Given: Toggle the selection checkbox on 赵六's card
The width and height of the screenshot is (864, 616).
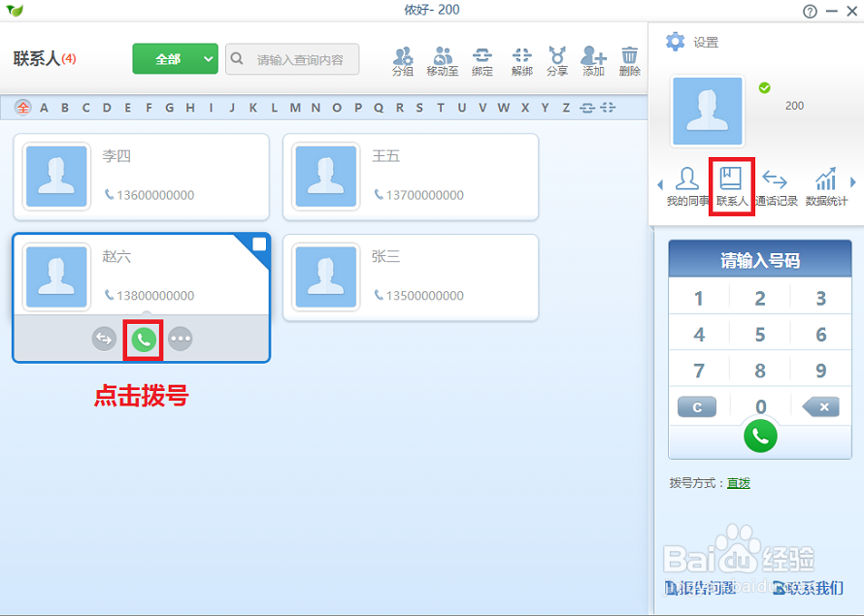Looking at the screenshot, I should (x=258, y=245).
